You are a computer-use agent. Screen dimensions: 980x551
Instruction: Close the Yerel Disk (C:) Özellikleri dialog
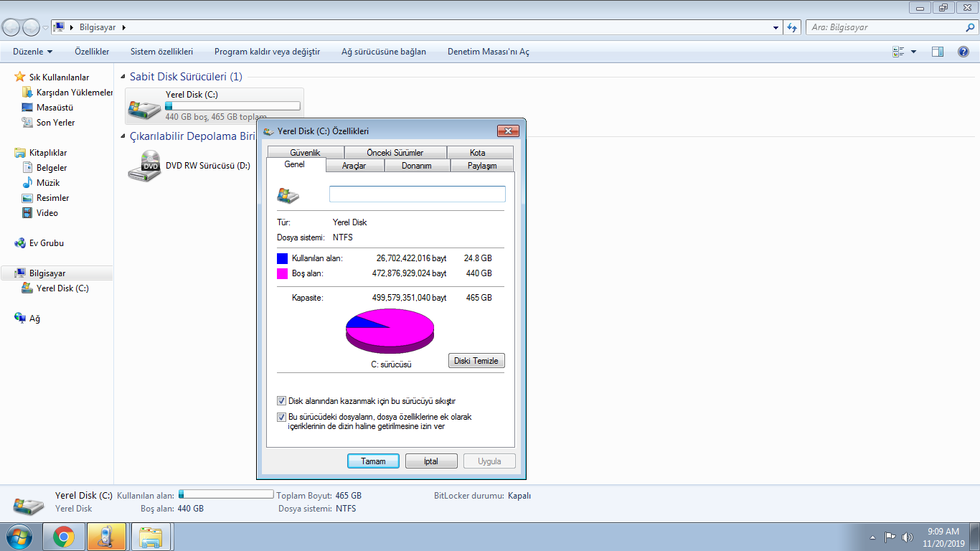pyautogui.click(x=508, y=131)
